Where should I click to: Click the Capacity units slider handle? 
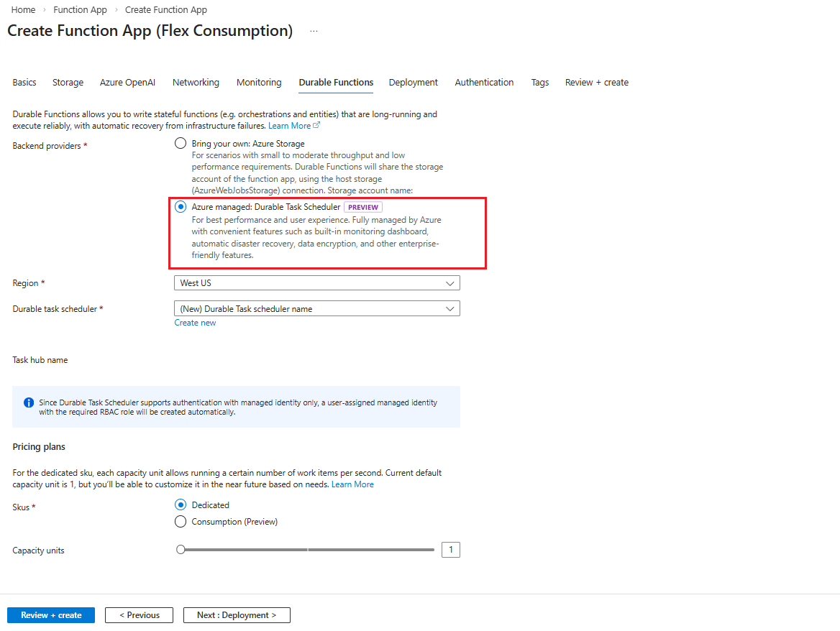(x=181, y=548)
